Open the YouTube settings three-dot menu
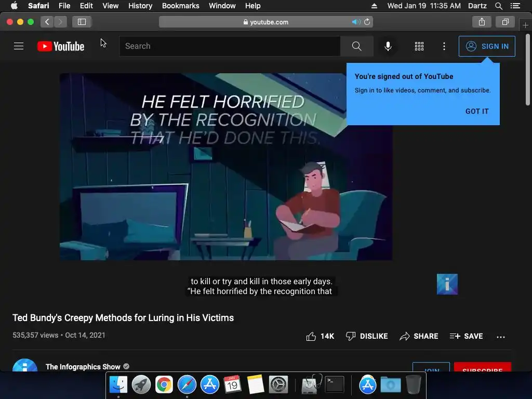Image resolution: width=532 pixels, height=399 pixels. (x=444, y=46)
